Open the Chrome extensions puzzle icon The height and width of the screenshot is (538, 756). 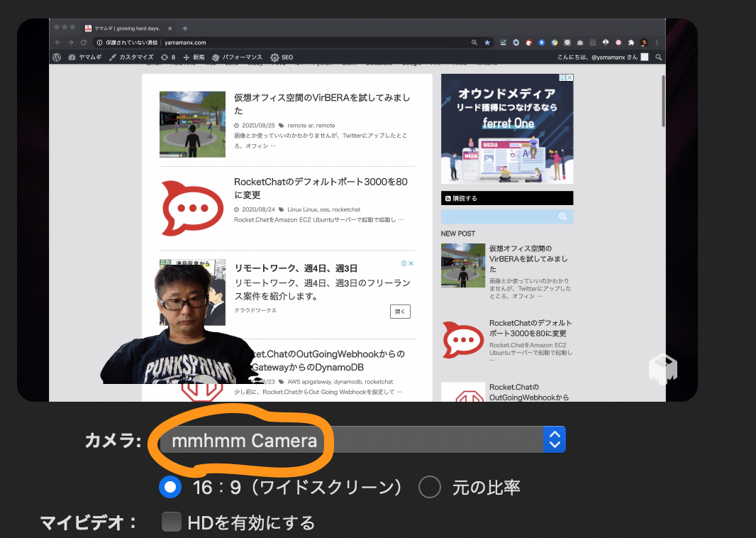[x=631, y=43]
